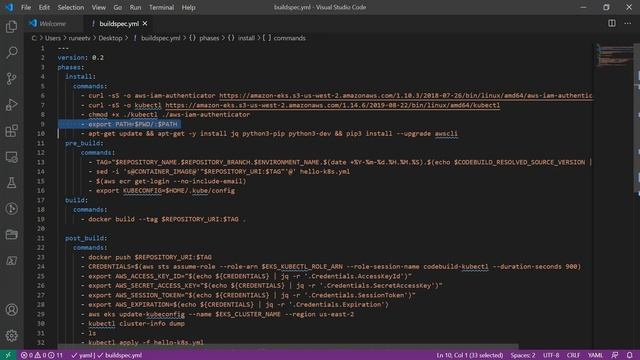The width and height of the screenshot is (640, 360).
Task: Click Ln 10, Col 1 cursor position indicator
Action: tap(469, 355)
